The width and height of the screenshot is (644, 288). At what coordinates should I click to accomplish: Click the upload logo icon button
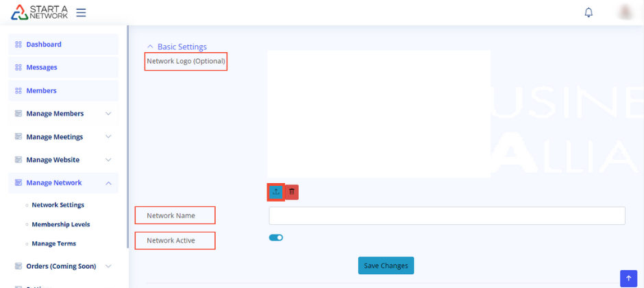click(x=275, y=192)
